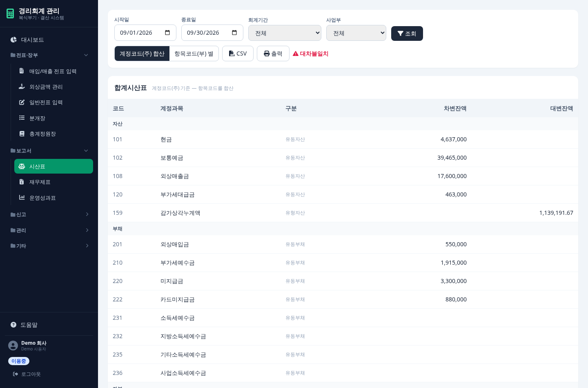Go to 재무제표 menu item
Screen dimensions: 588x388
(53, 182)
